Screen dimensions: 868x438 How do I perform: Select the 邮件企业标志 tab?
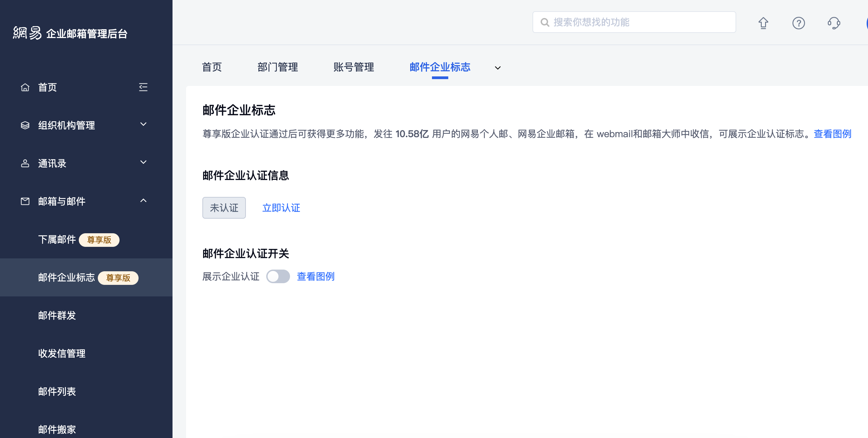440,67
